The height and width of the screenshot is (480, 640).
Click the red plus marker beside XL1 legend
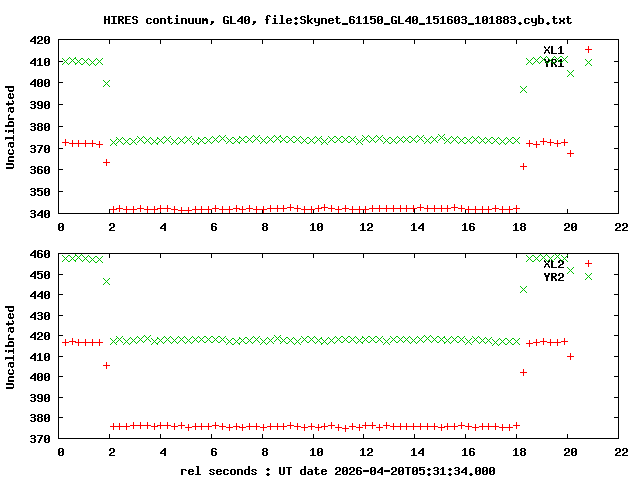pyautogui.click(x=588, y=49)
